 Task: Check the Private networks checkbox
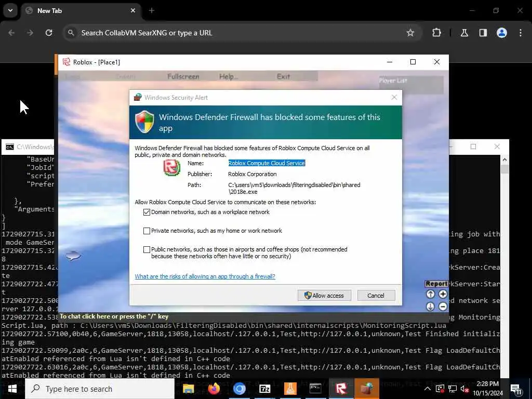(x=147, y=231)
